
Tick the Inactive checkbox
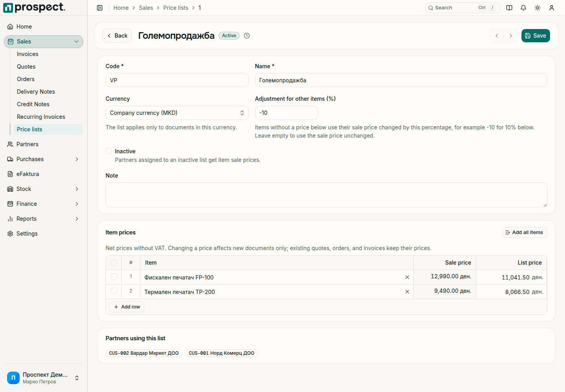pyautogui.click(x=109, y=151)
